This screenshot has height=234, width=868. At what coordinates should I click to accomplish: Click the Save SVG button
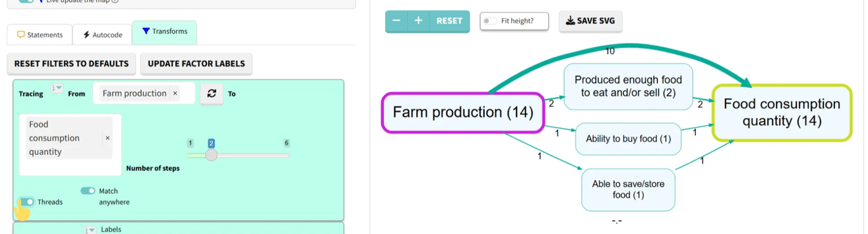(x=590, y=21)
